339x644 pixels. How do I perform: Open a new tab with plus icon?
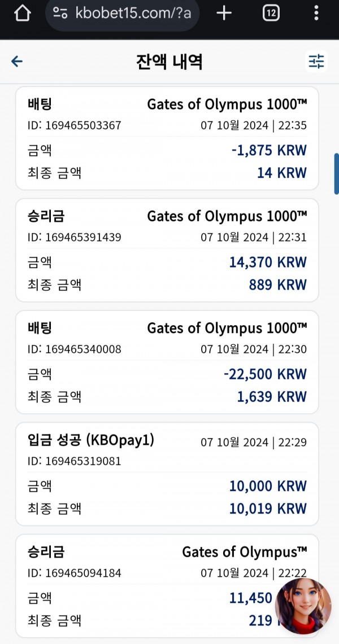pyautogui.click(x=224, y=13)
